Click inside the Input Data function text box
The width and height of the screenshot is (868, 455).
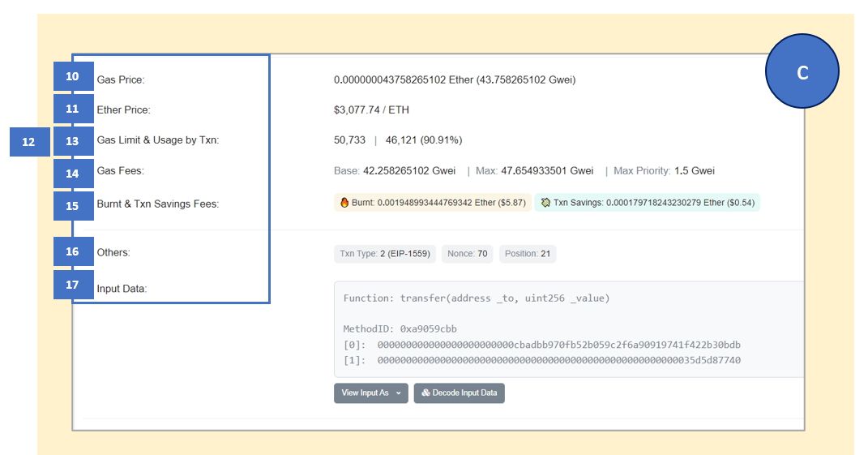[567, 328]
